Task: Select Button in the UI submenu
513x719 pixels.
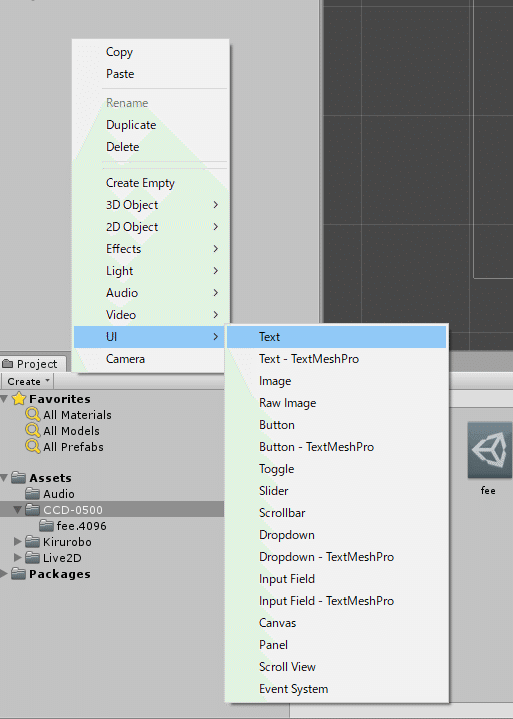Action: (x=336, y=425)
